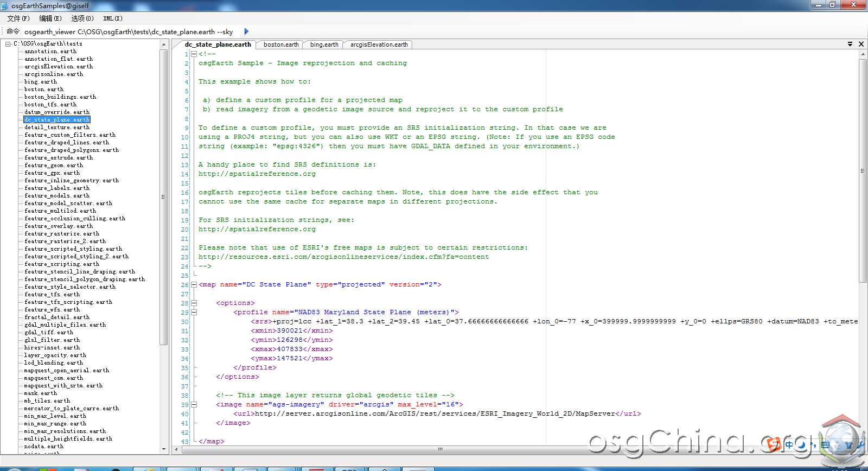Open the soft keyboard icon in the input toolbar

coord(825,444)
